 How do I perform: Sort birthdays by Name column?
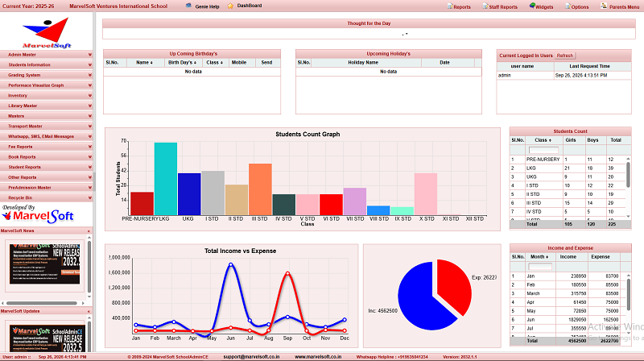(x=144, y=63)
